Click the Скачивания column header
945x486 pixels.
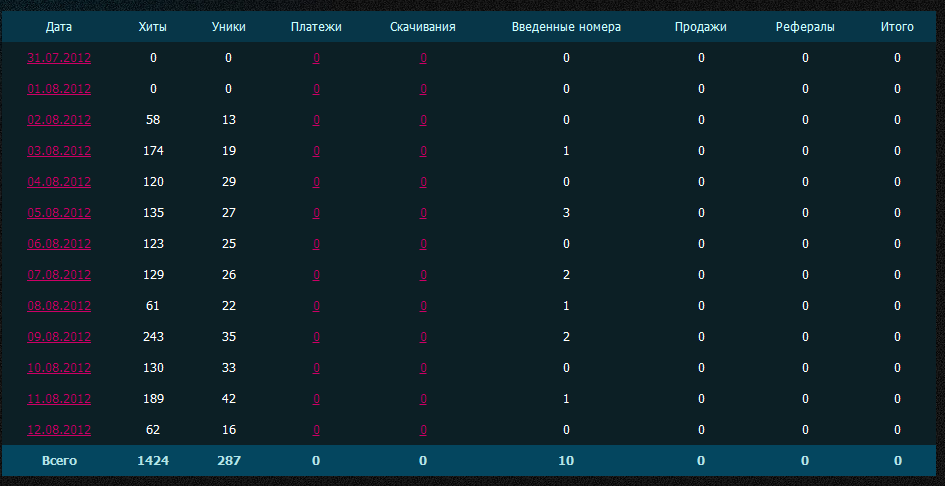pyautogui.click(x=422, y=27)
